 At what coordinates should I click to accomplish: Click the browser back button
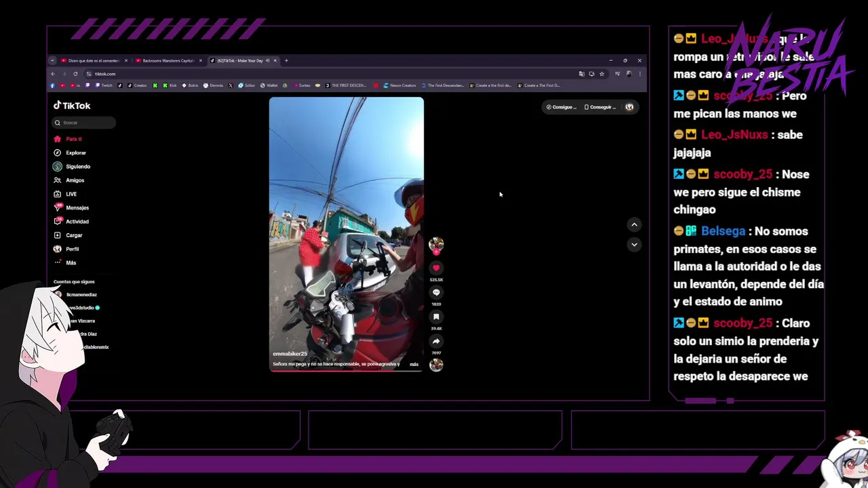pyautogui.click(x=53, y=74)
